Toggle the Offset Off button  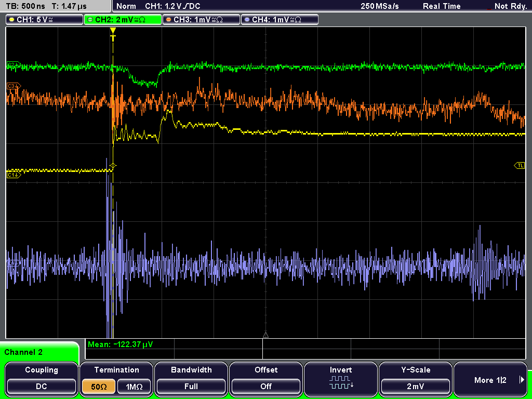tap(266, 386)
